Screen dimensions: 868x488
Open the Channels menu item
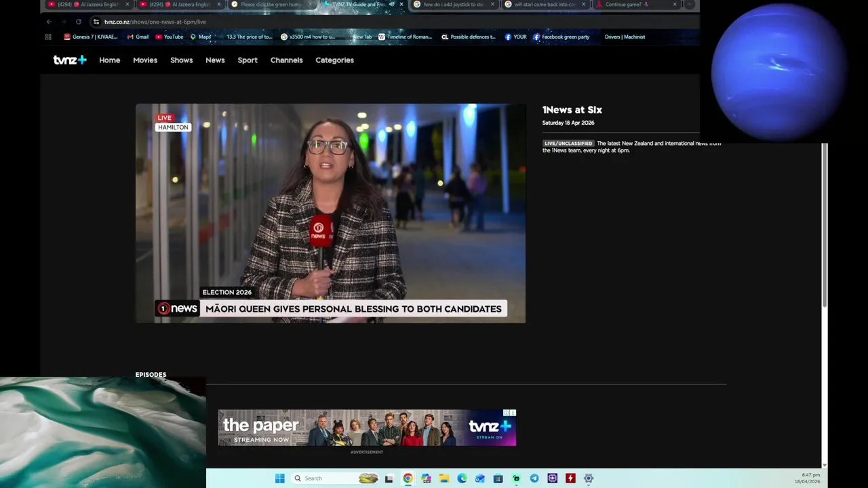point(286,60)
